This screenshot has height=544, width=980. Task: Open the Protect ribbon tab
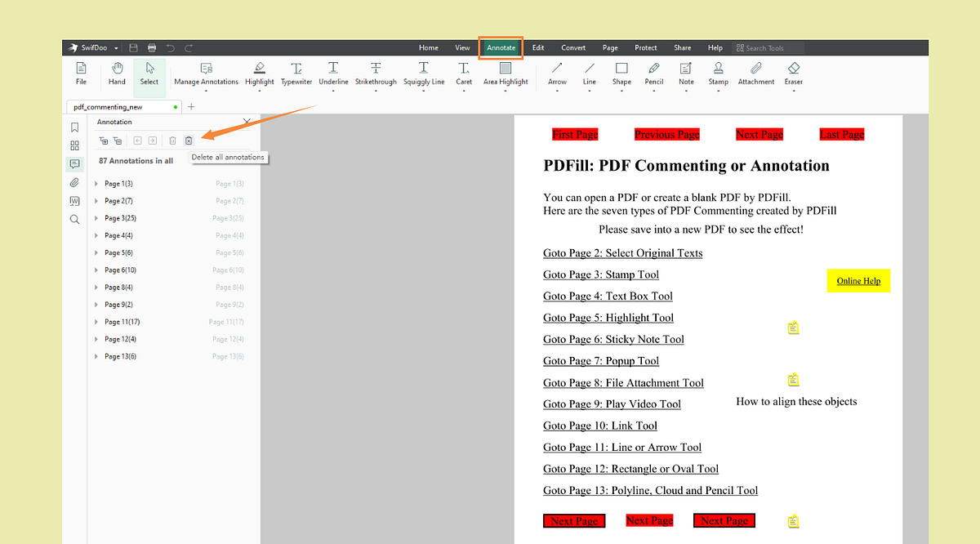tap(646, 48)
